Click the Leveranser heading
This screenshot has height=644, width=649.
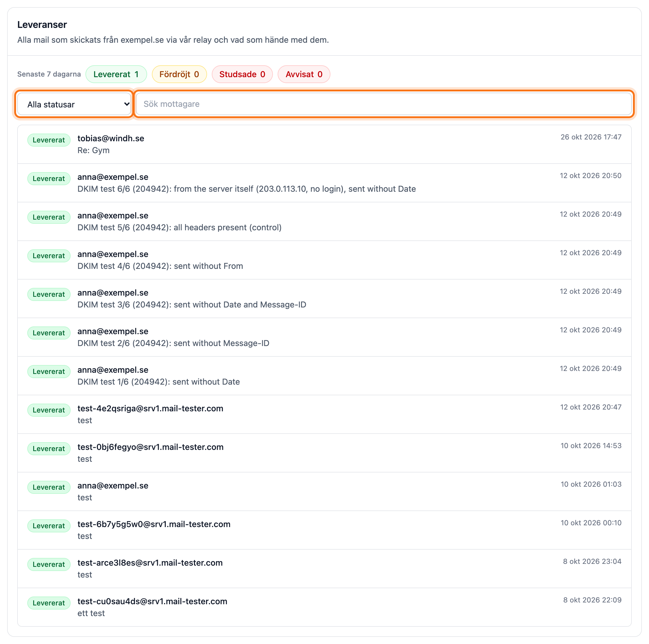tap(42, 25)
